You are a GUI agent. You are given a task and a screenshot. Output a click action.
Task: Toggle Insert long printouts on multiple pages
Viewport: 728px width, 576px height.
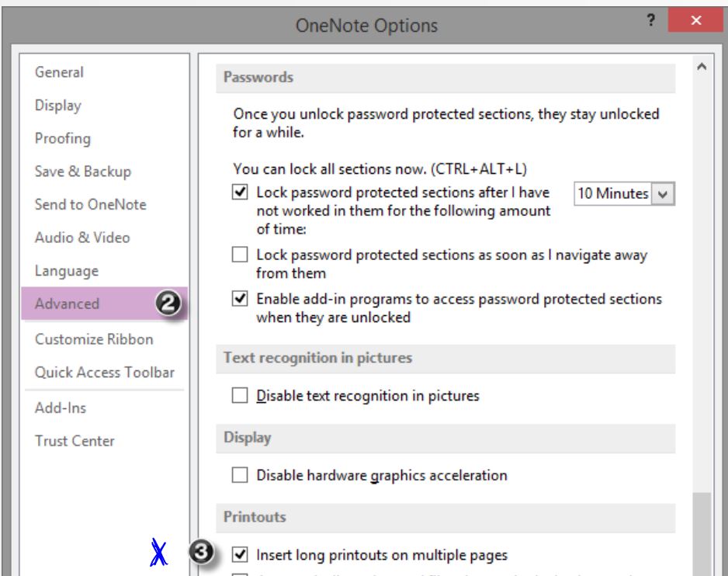pyautogui.click(x=240, y=554)
